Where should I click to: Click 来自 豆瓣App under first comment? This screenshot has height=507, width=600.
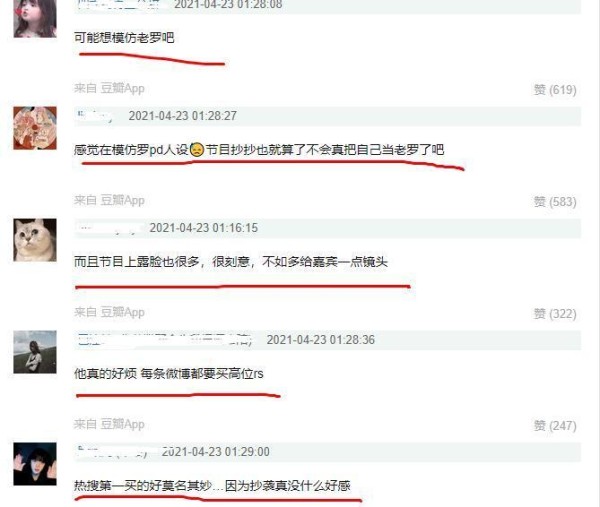click(x=109, y=88)
